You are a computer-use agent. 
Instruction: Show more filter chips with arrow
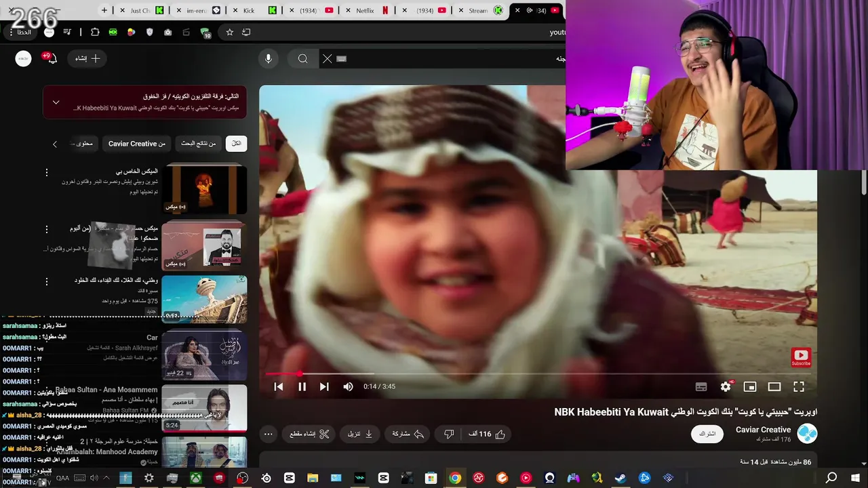55,144
